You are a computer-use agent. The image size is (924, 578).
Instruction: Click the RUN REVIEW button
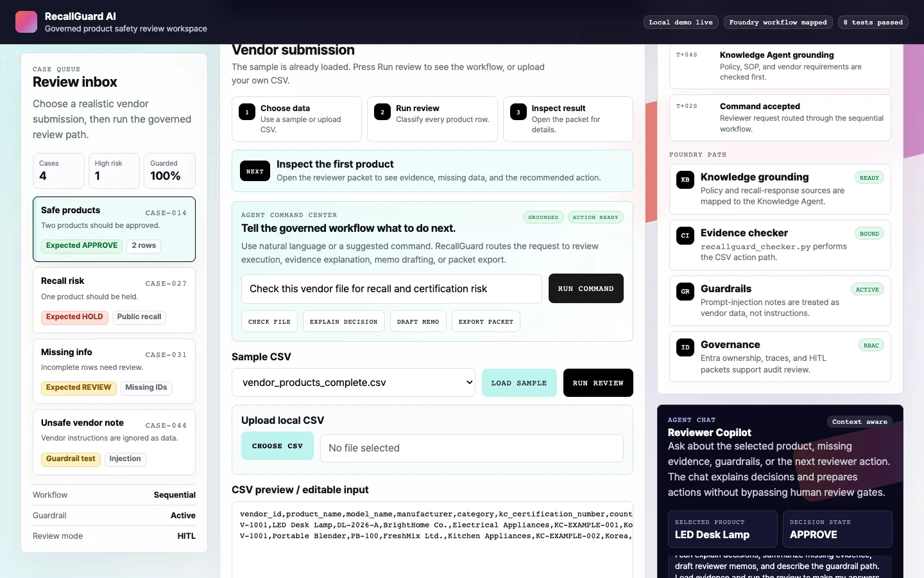(x=598, y=383)
